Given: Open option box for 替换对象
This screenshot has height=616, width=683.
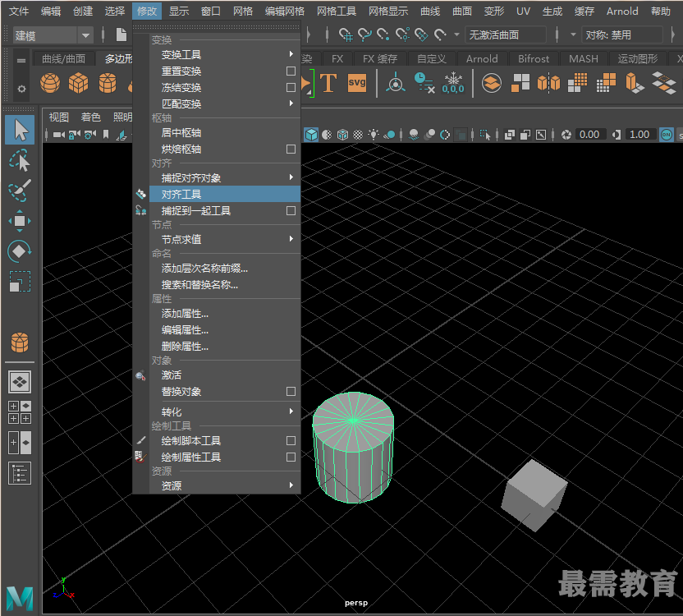Looking at the screenshot, I should 291,392.
